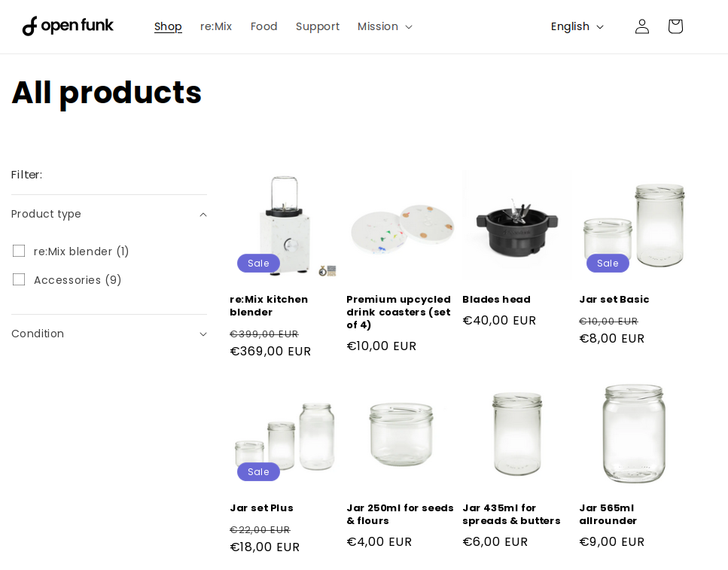Screen dimensions: 728x570
Task: Open Jar 250ml for seeds & flours
Action: click(400, 514)
